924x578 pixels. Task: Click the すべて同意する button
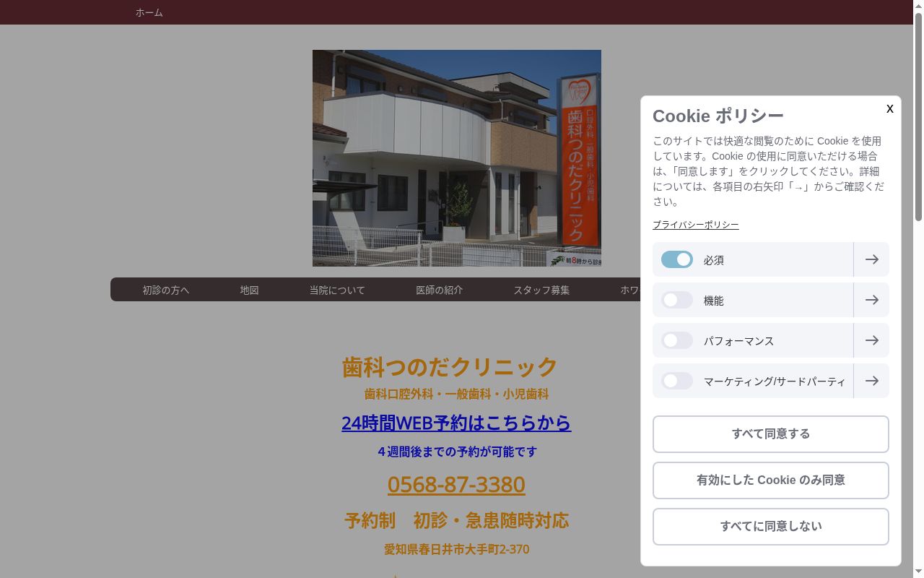(x=771, y=434)
